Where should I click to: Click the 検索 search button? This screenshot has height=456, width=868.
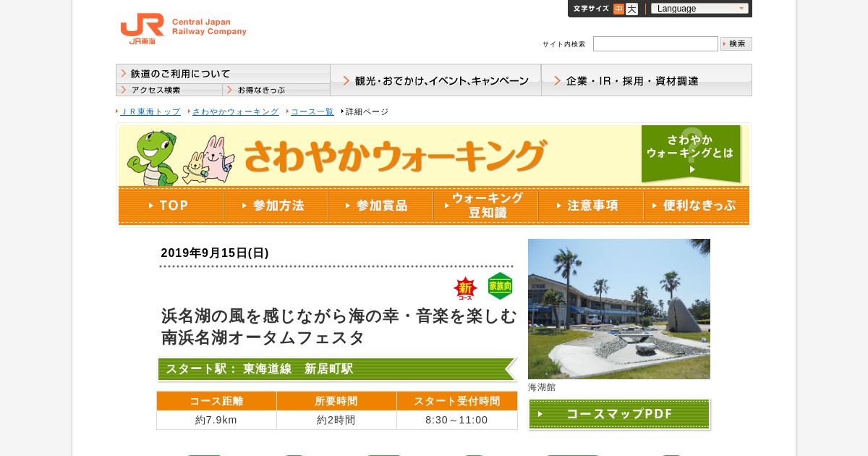pyautogui.click(x=736, y=43)
